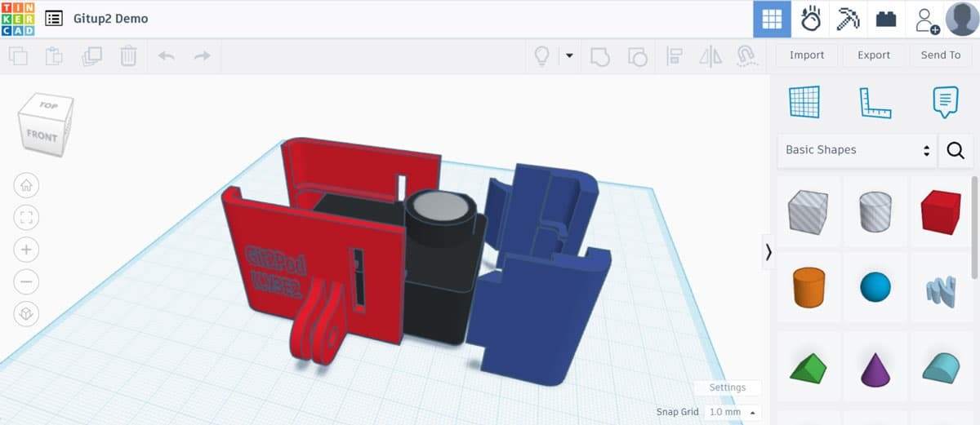This screenshot has height=425, width=980.
Task: Pick the green Roof shape
Action: point(808,367)
